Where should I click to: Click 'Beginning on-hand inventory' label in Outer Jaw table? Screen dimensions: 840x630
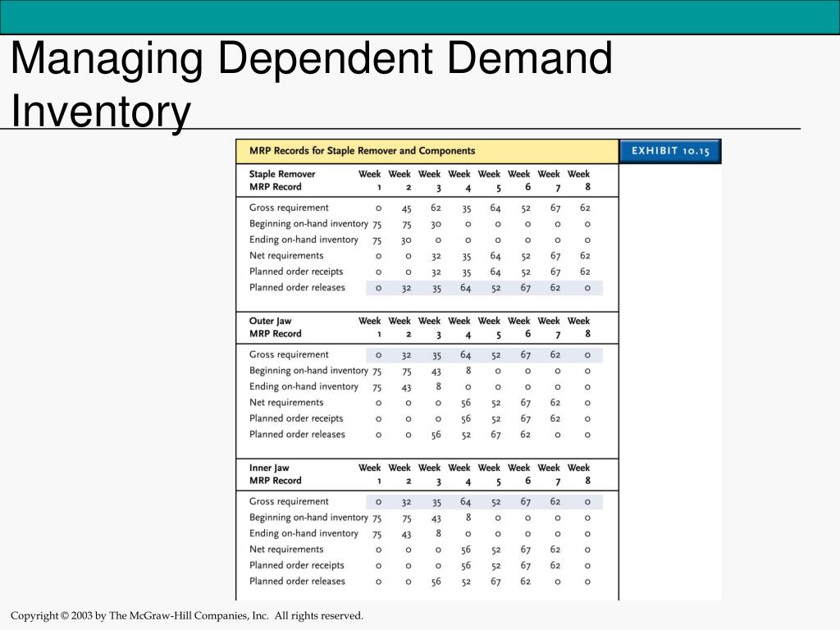pyautogui.click(x=308, y=371)
